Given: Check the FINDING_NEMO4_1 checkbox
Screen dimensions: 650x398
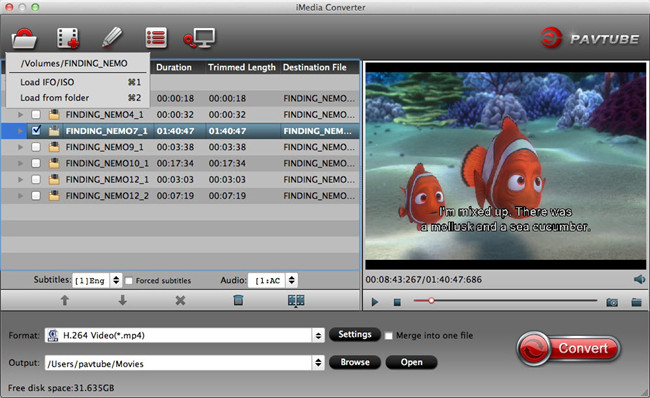Looking at the screenshot, I should point(36,114).
